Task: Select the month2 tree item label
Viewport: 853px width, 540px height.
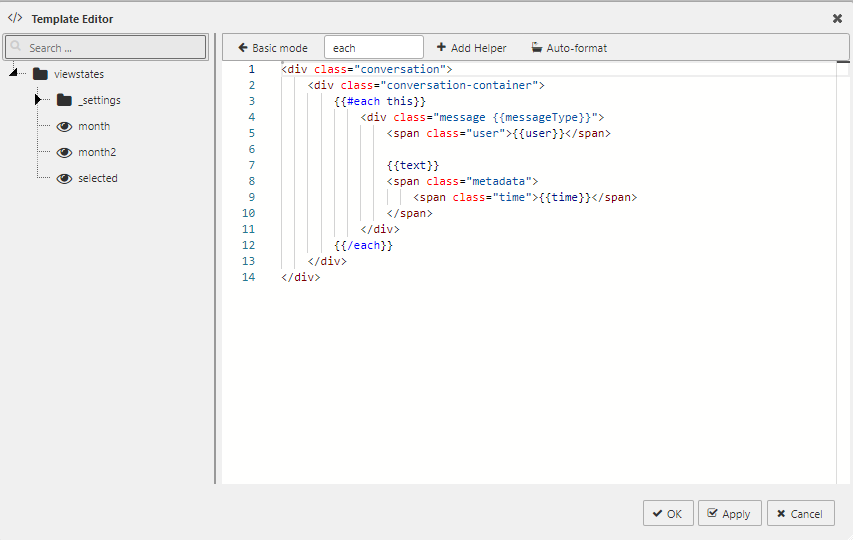Action: tap(97, 152)
